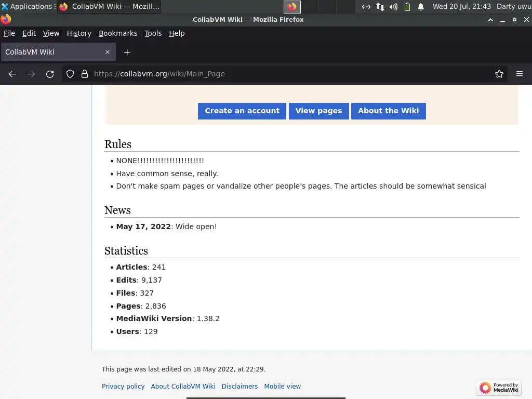Open the Bookmarks menu
The height and width of the screenshot is (399, 532).
[x=118, y=33]
